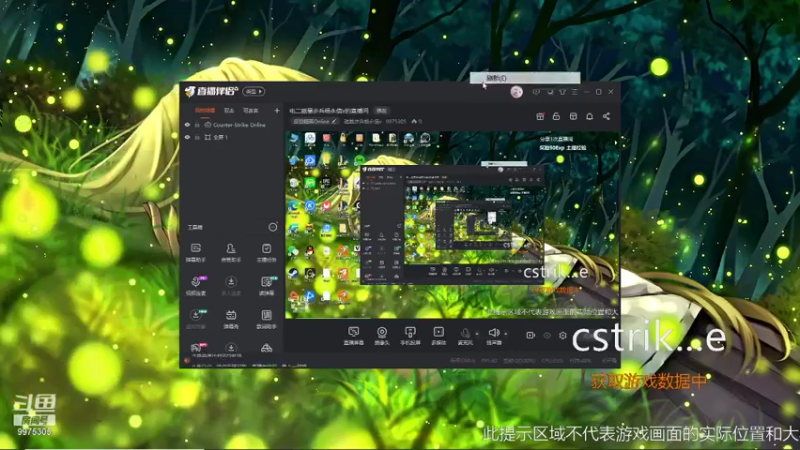The width and height of the screenshot is (800, 450).
Task: Select the first orange scene tab
Action: click(x=205, y=110)
